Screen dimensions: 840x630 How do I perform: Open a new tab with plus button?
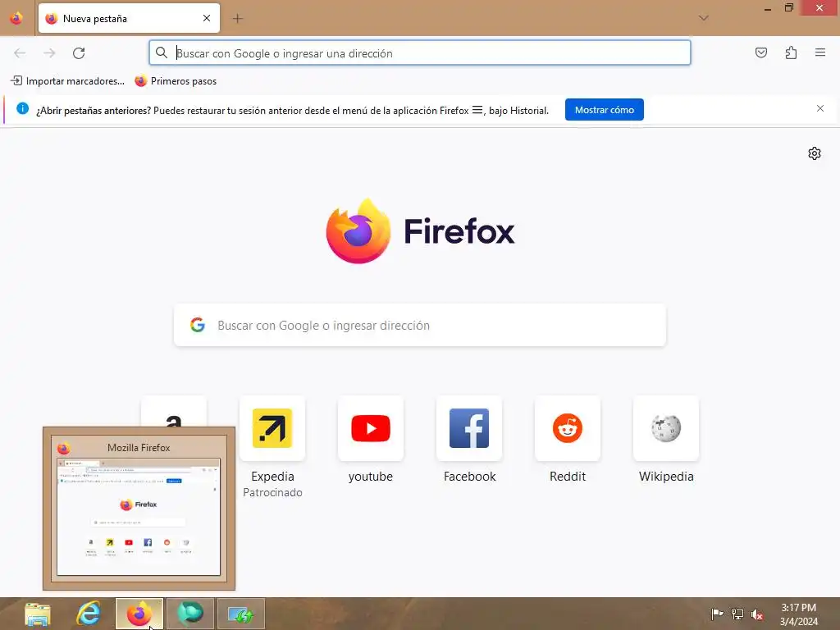tap(237, 19)
